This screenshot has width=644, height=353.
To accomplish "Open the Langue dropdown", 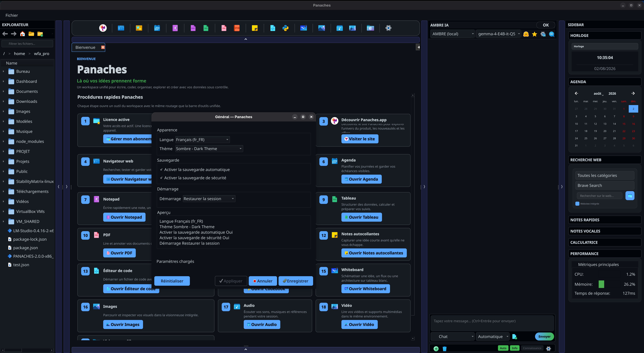I will tap(202, 140).
